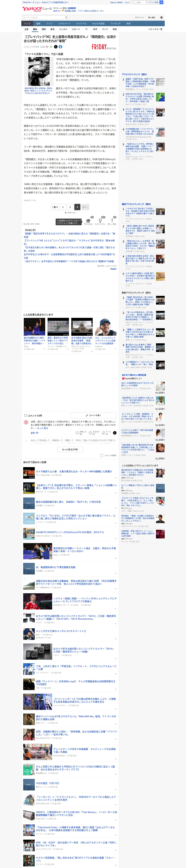
Task: Click the みんなの意見 tab
Action: point(98,24)
